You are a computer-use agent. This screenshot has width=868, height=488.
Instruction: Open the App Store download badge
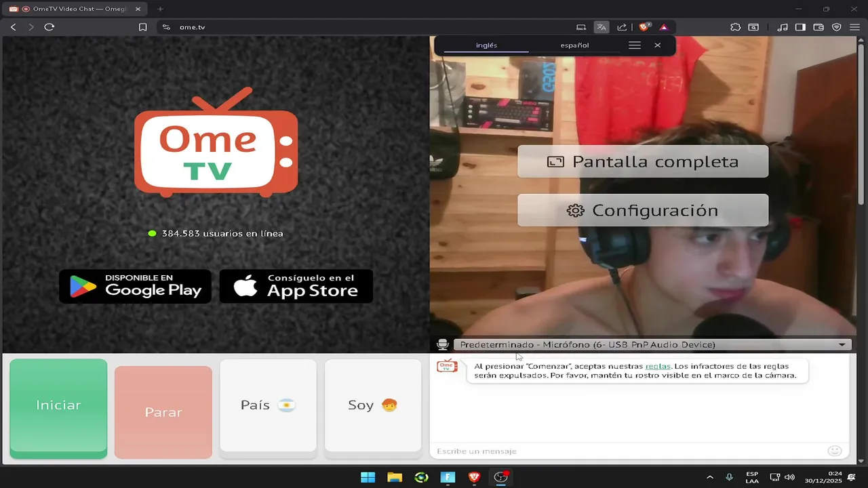296,286
